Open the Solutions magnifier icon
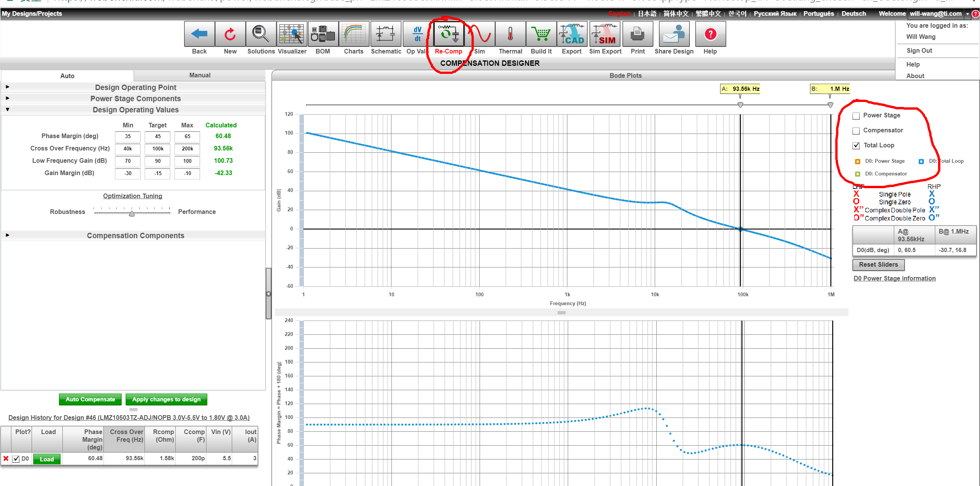 click(261, 35)
